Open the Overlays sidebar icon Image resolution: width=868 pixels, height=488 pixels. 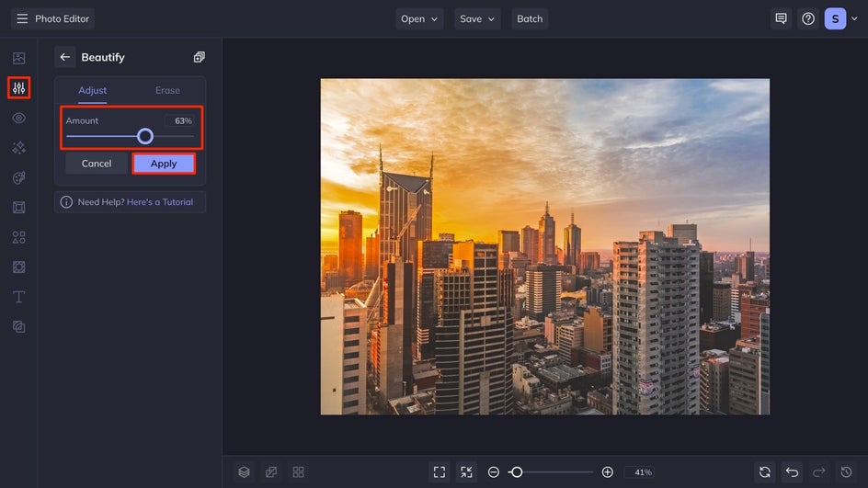(x=18, y=267)
